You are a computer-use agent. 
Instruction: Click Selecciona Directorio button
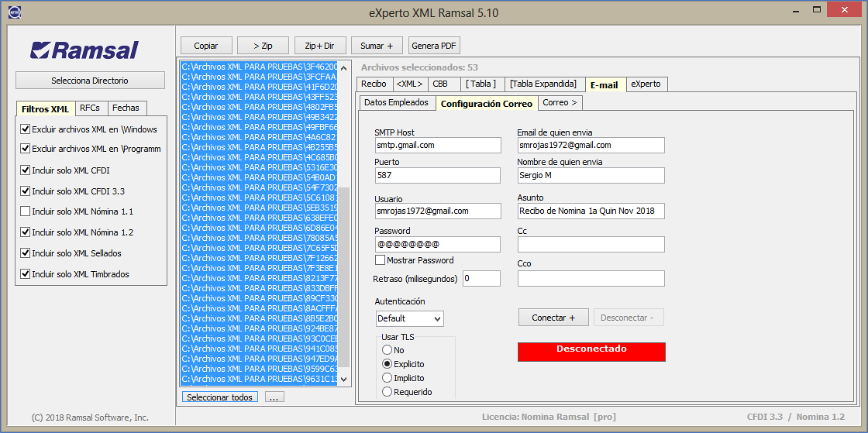(90, 81)
